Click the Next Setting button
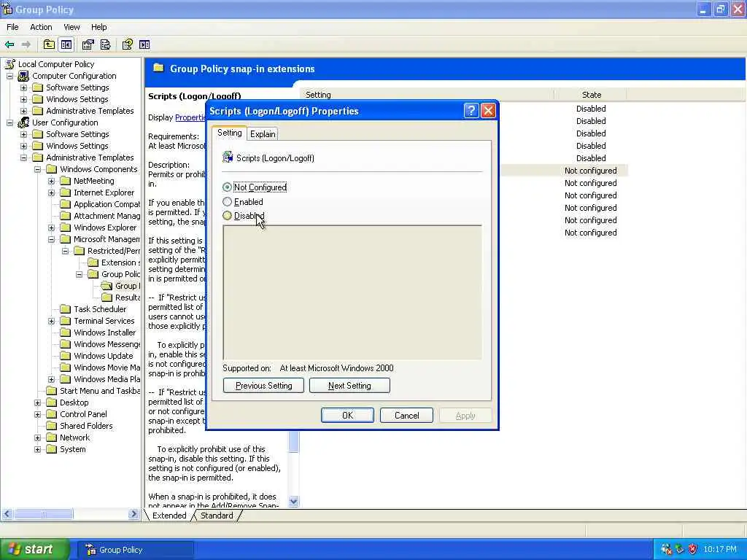Screen dimensions: 747x560 (349, 386)
